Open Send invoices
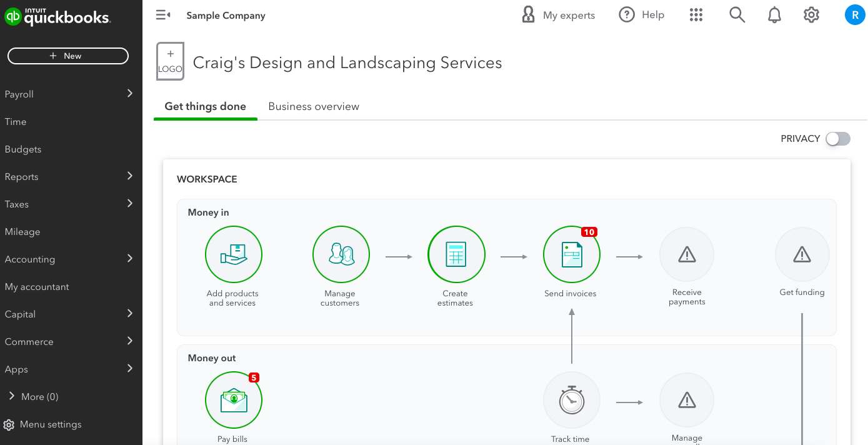 coord(571,254)
